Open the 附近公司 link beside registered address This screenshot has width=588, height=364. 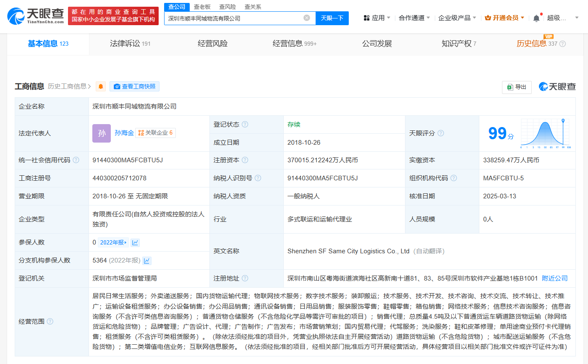(555, 278)
